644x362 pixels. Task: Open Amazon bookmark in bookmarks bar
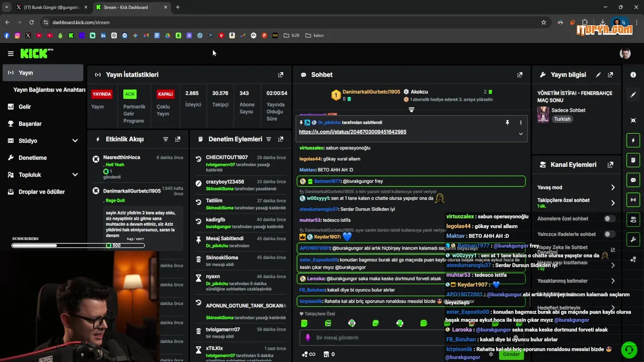coord(232,36)
